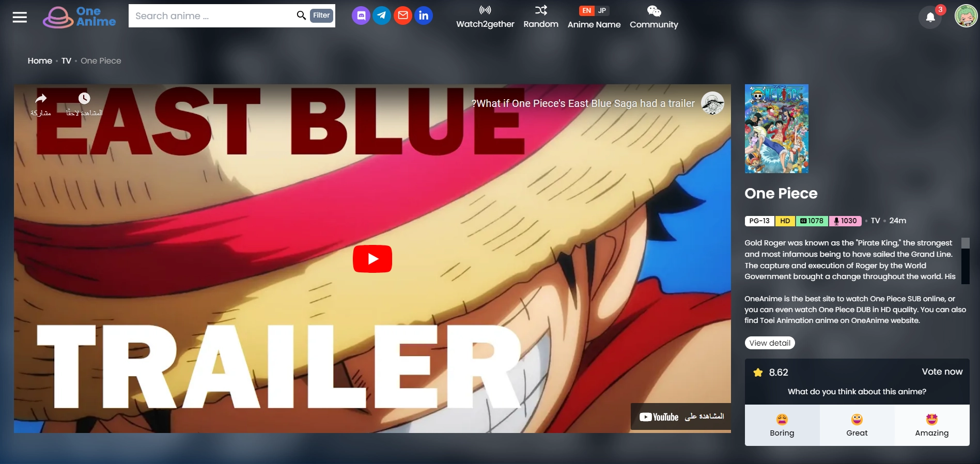
Task: Open View detail for One Piece
Action: (x=770, y=343)
